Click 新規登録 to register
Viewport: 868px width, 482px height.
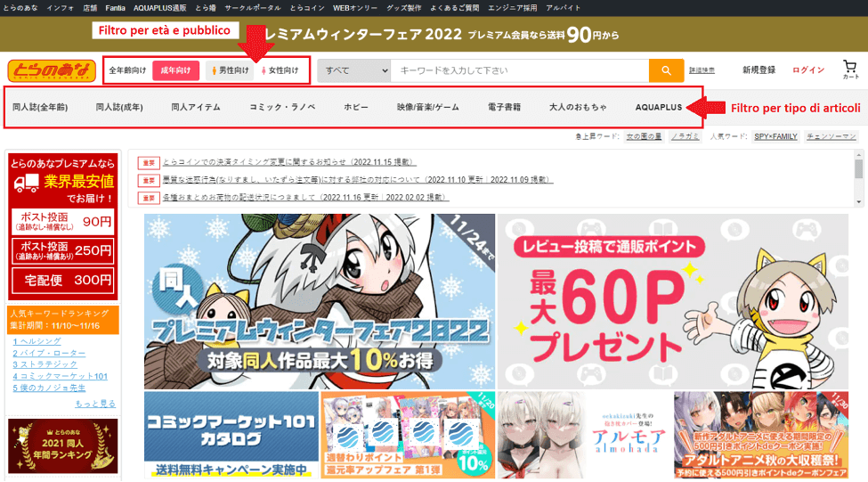(x=758, y=69)
